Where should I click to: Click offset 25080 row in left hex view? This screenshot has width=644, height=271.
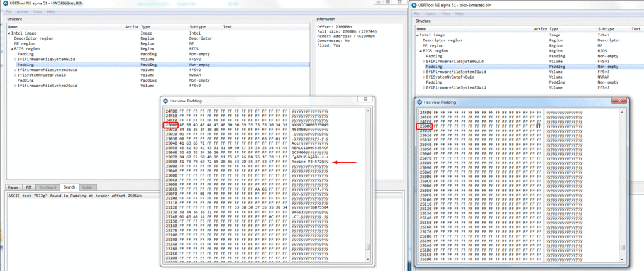tap(247, 163)
